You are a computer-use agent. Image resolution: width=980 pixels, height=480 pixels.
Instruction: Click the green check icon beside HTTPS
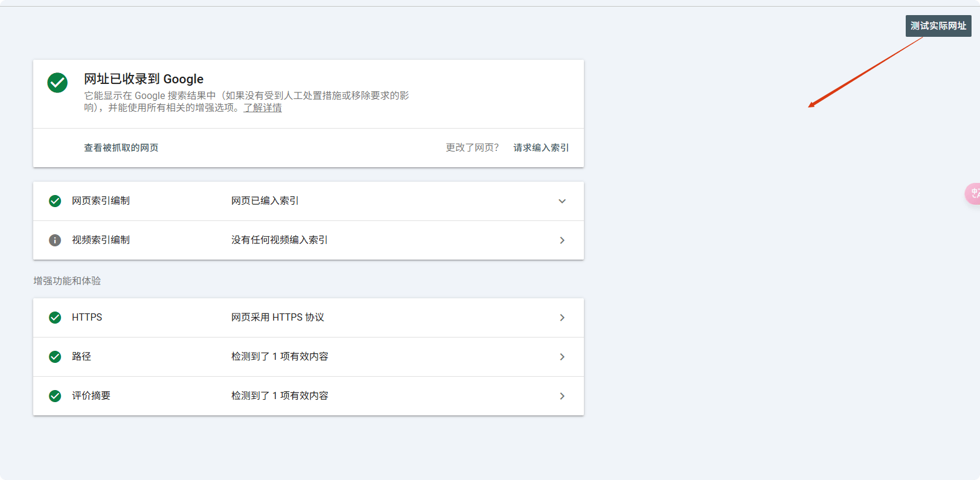[x=55, y=318]
